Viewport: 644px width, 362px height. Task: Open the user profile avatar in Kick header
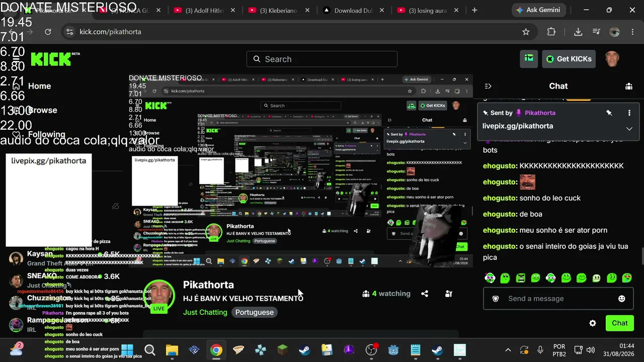[x=612, y=59]
